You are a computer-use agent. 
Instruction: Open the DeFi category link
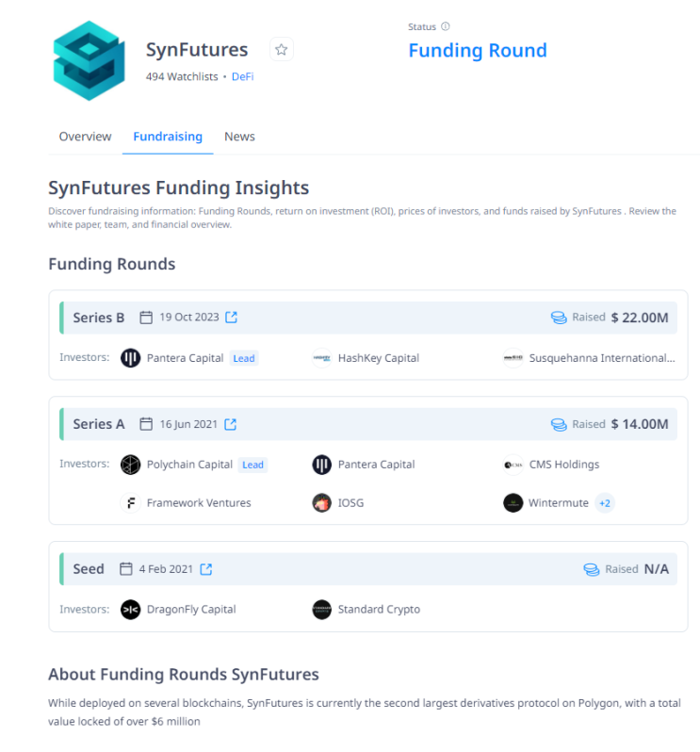(242, 76)
